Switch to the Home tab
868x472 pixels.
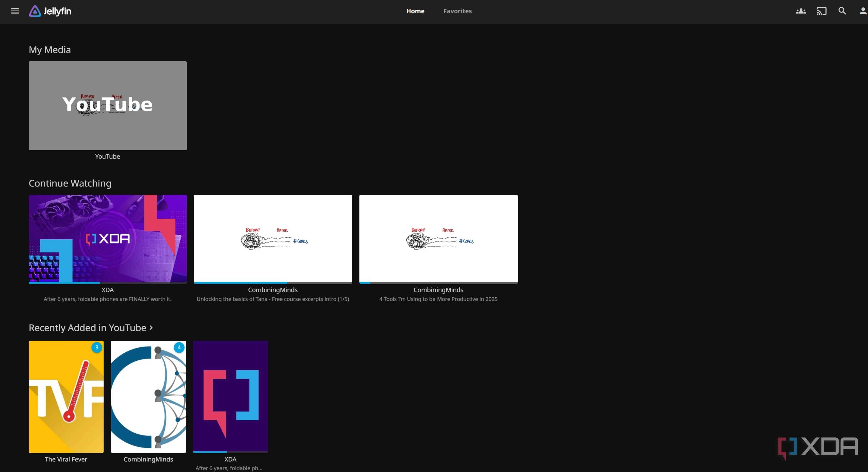coord(415,11)
